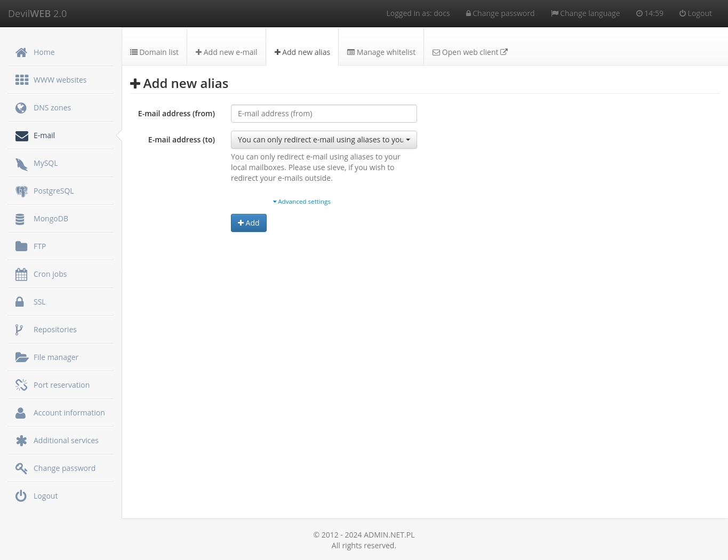Switch to the Domain list tab
Viewport: 728px width, 560px height.
click(x=154, y=52)
